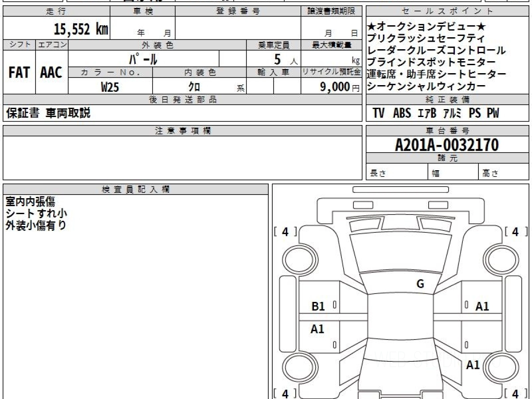Select the inspector note 室内内張傷
Image resolution: width=532 pixels, height=399 pixels.
[x=30, y=202]
